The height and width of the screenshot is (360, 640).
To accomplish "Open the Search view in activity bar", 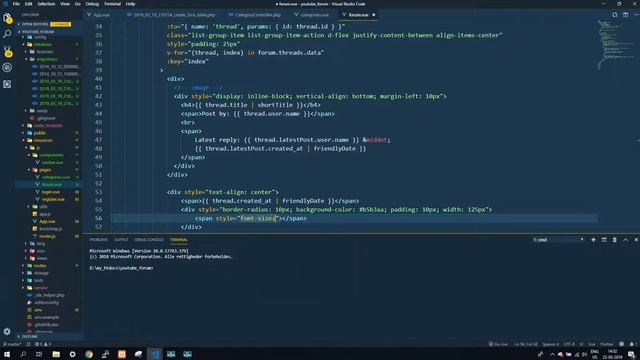I will [7, 34].
